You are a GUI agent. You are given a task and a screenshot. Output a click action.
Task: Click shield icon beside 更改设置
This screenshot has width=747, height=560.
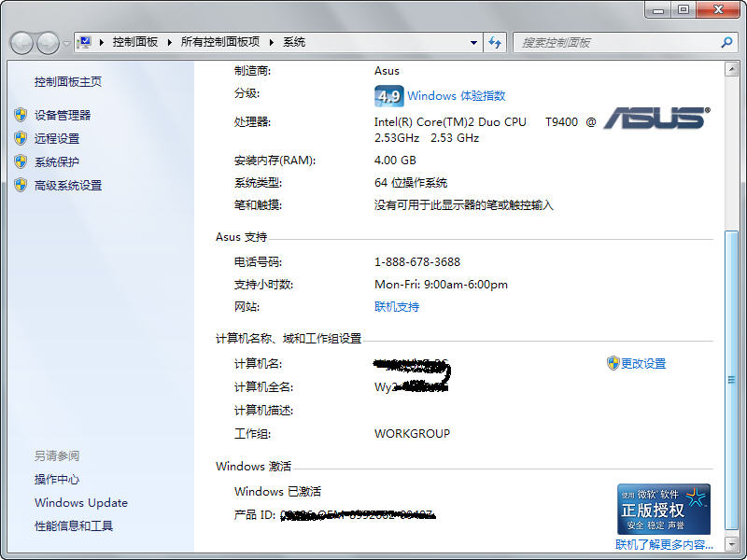coord(613,363)
